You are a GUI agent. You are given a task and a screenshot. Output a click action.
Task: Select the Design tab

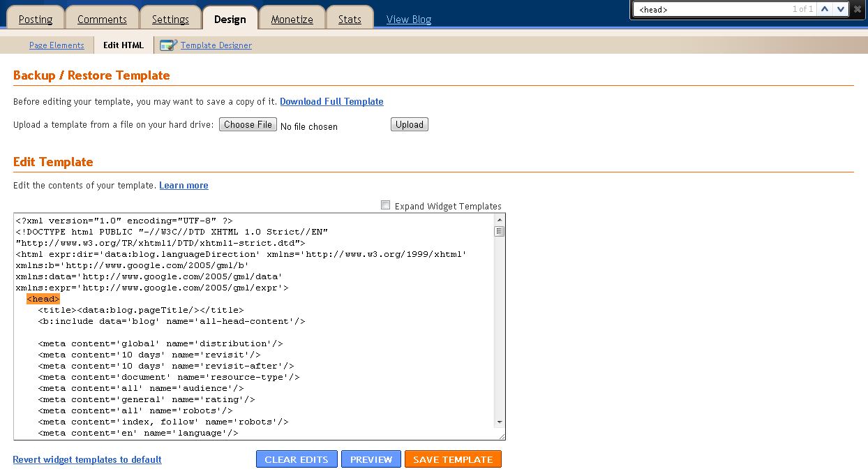coord(230,18)
